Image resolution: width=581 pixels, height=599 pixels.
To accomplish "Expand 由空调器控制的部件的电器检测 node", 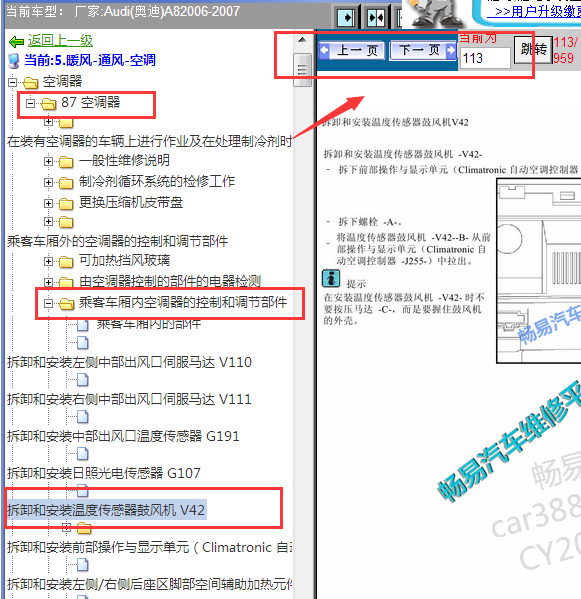I will coord(48,282).
